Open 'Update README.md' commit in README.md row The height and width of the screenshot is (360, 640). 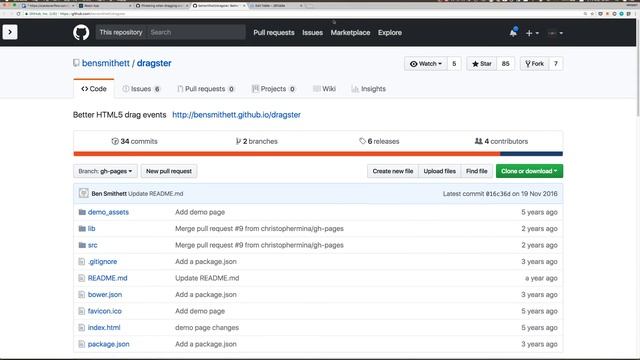point(207,278)
